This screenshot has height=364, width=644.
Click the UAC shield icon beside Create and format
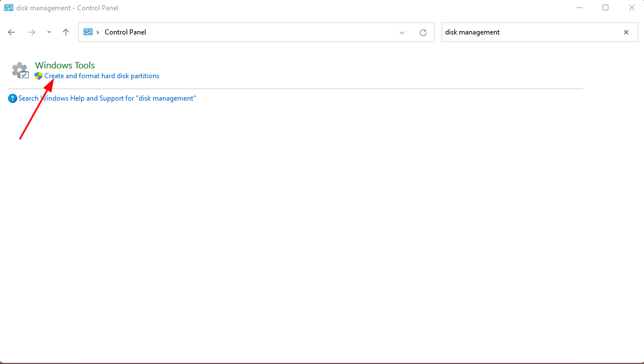point(39,76)
